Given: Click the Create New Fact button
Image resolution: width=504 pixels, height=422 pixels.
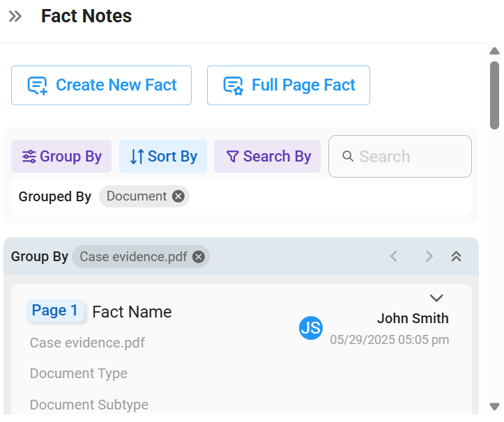Looking at the screenshot, I should coord(101,85).
